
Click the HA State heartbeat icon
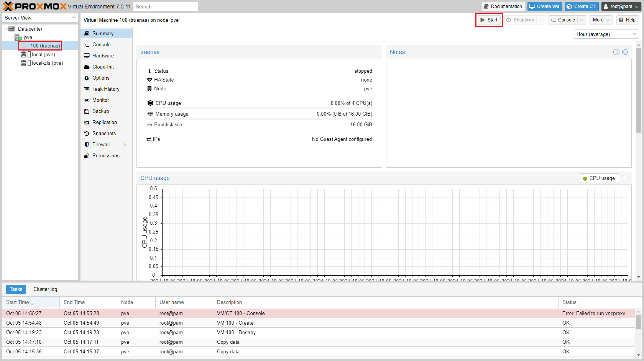pos(150,80)
